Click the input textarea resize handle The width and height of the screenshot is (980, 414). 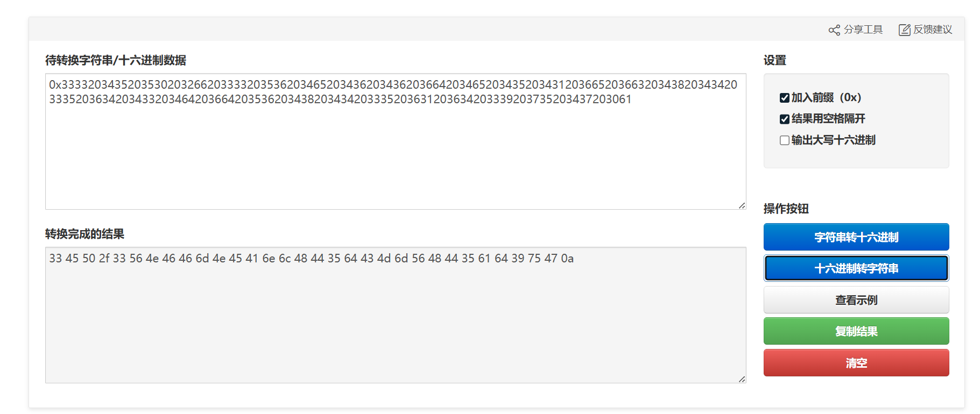742,205
